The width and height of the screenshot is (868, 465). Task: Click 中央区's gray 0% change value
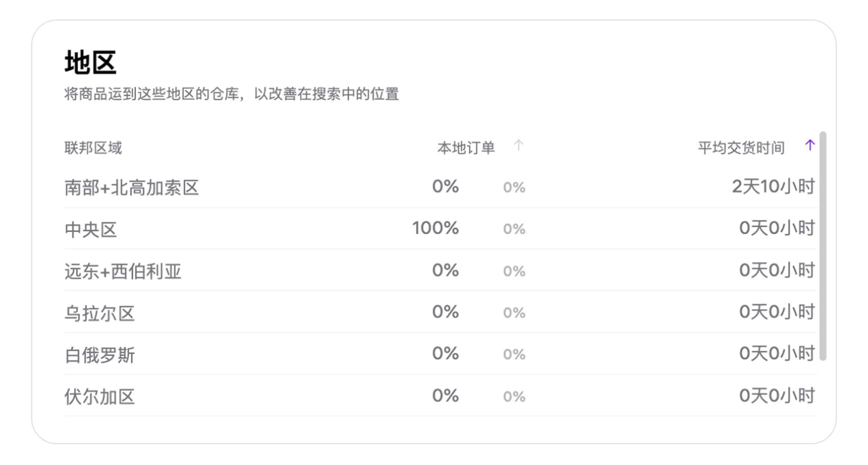click(514, 229)
